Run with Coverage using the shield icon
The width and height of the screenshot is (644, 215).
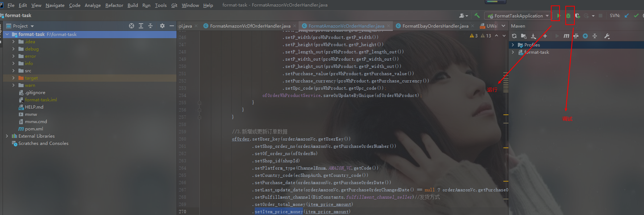[577, 16]
